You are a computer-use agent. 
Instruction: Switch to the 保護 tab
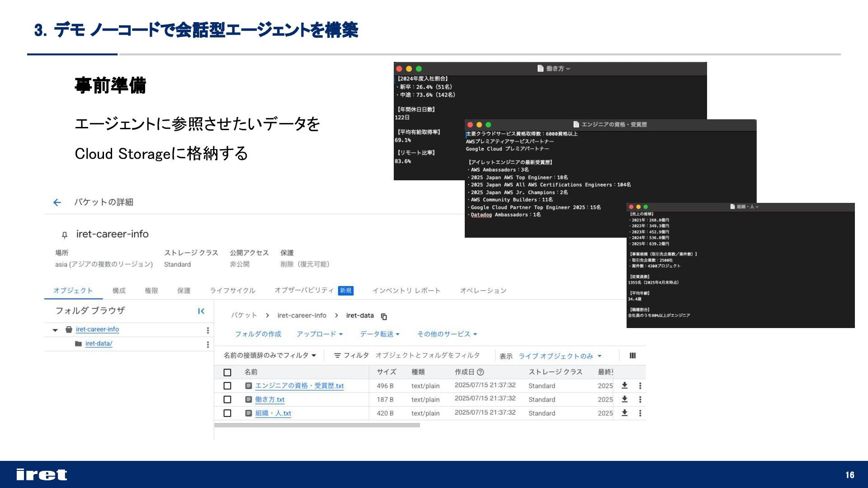[184, 291]
